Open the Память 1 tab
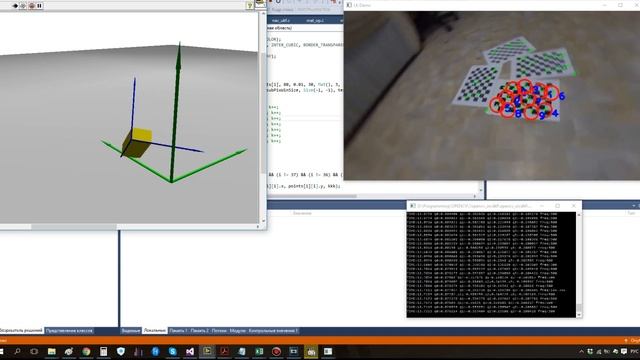 point(178,331)
